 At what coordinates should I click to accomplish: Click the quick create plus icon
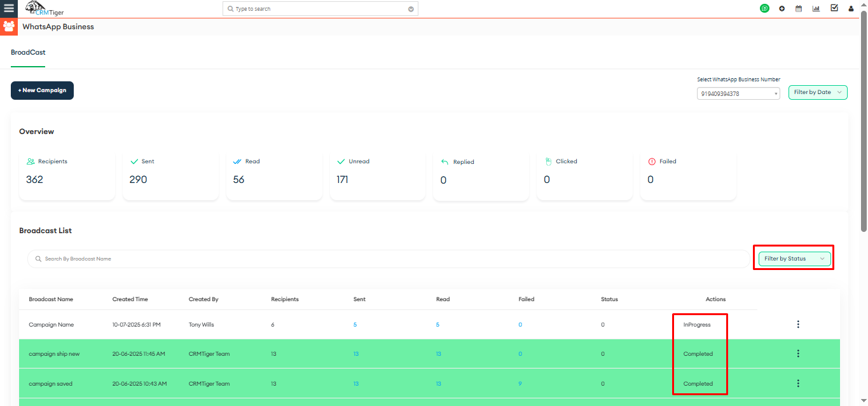[x=782, y=9]
